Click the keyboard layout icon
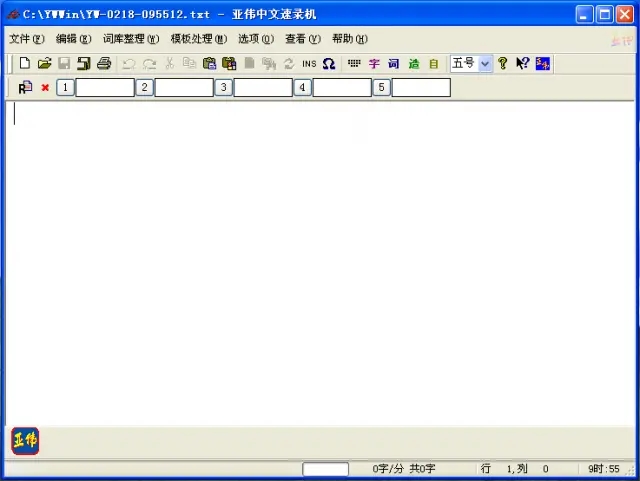This screenshot has width=640, height=481. [354, 63]
